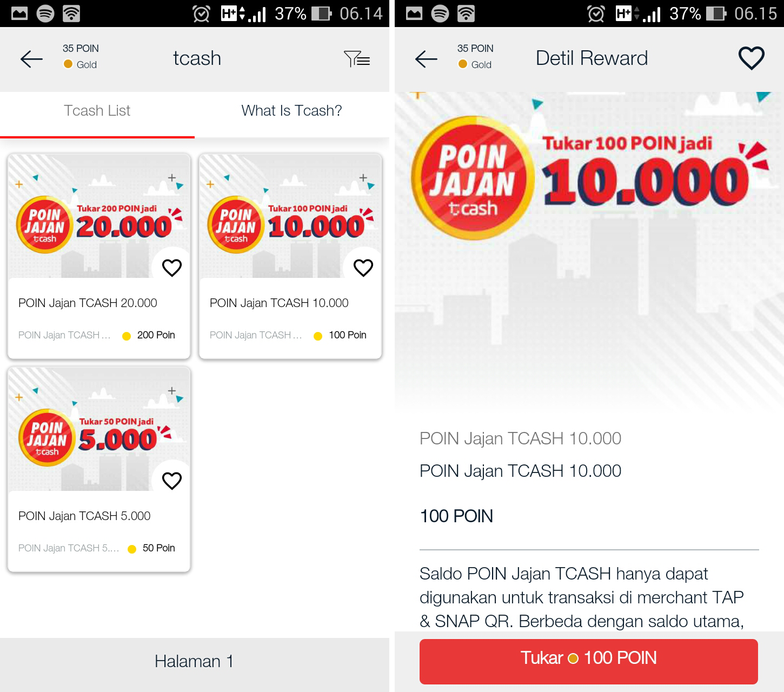
Task: Open the What Is Tcash? tab
Action: coord(292,111)
